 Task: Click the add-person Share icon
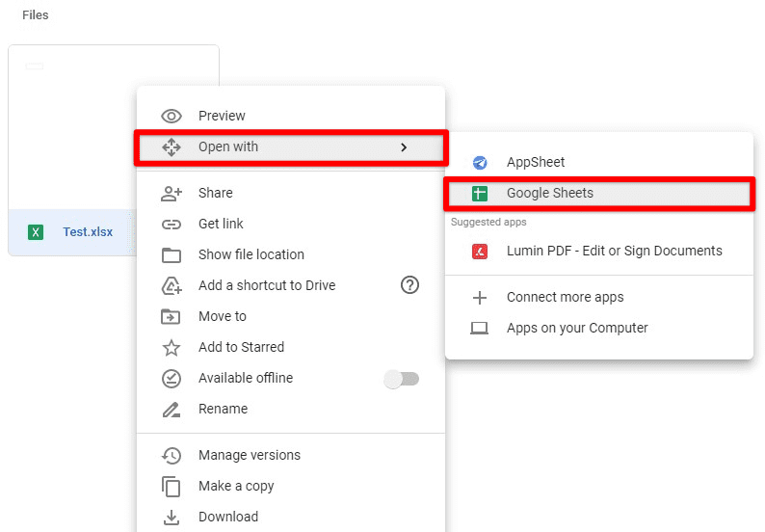tap(171, 194)
